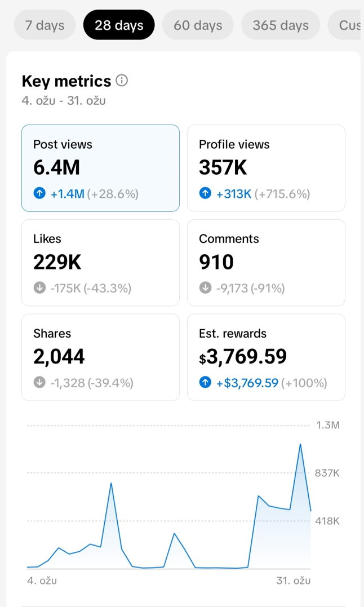
Task: Switch to the 365 days range
Action: coord(281,25)
